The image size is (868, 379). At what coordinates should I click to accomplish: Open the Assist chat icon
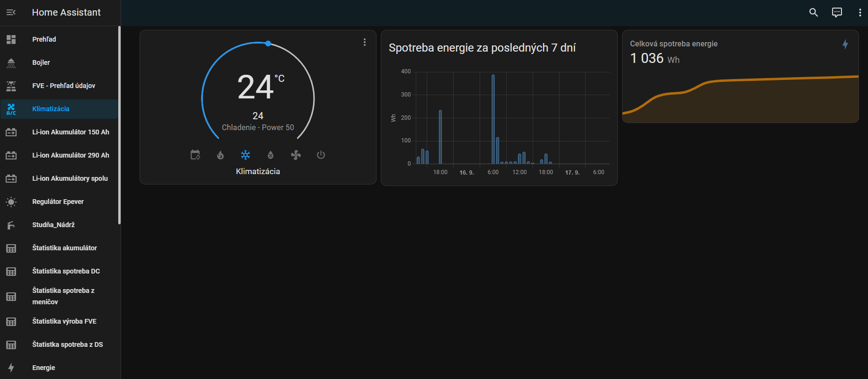pos(837,12)
